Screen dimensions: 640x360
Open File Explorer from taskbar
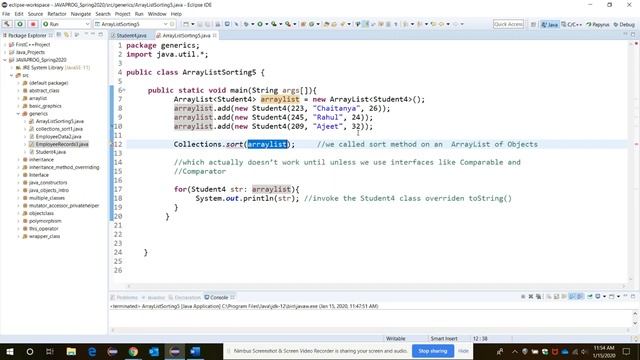pyautogui.click(x=71, y=351)
